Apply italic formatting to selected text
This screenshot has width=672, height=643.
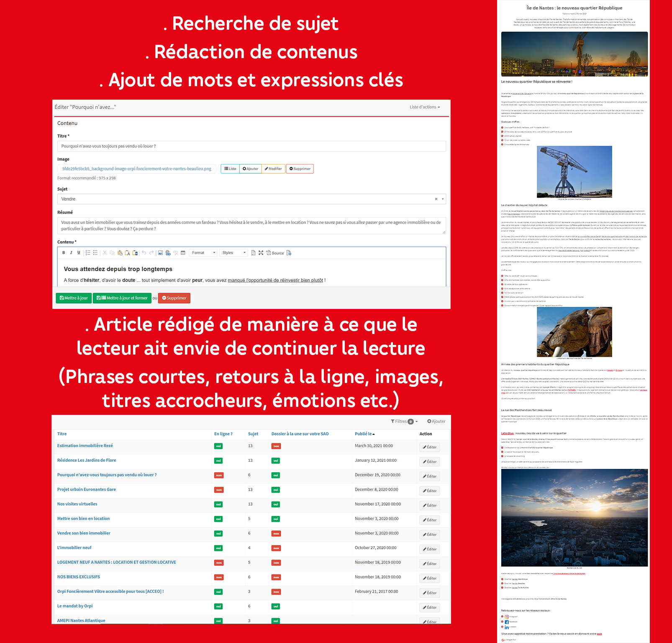(71, 253)
